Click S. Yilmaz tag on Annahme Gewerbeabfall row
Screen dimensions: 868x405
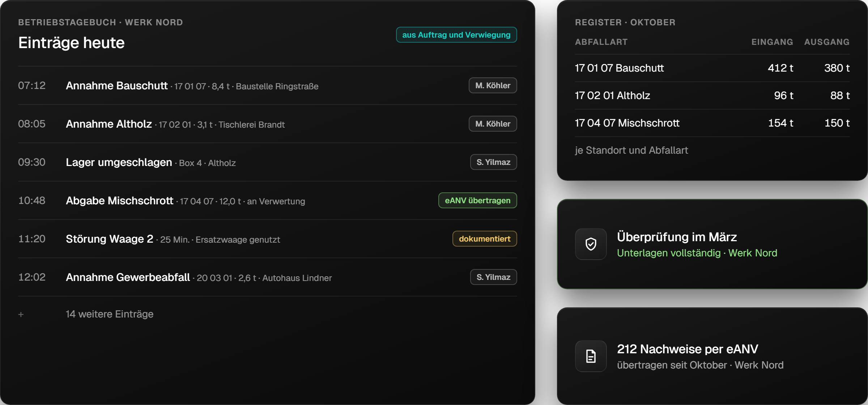493,277
